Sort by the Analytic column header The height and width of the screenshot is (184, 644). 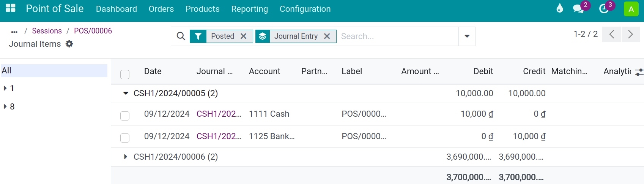pos(617,71)
